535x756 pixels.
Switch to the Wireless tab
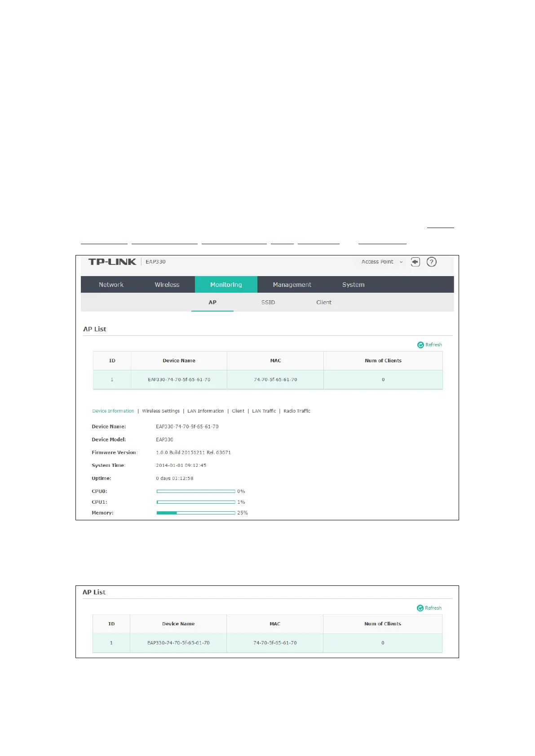point(167,285)
